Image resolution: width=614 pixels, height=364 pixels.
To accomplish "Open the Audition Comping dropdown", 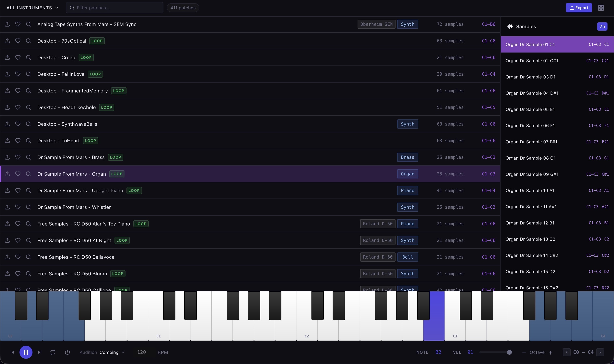I will [112, 352].
